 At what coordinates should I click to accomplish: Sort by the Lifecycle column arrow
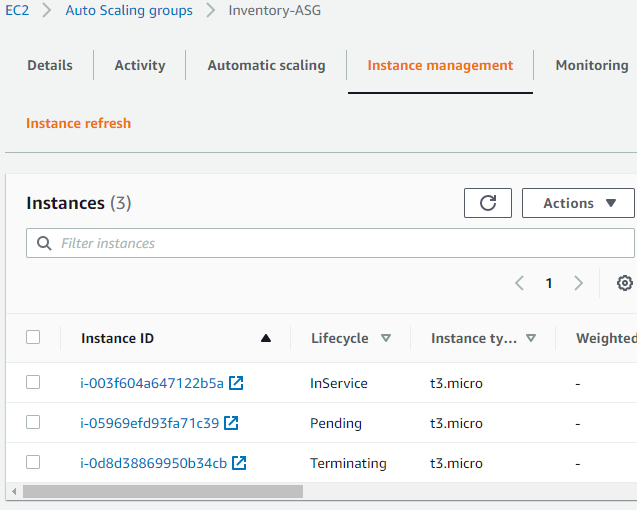(x=385, y=338)
